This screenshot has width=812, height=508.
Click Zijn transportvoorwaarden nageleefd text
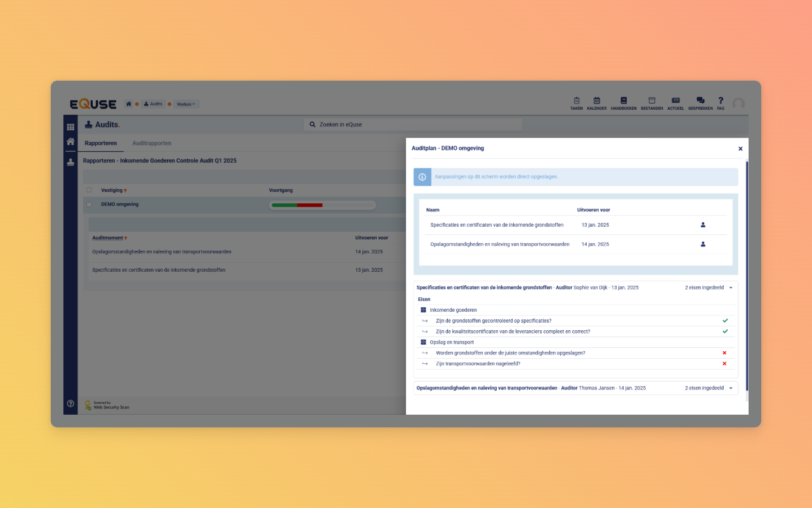[x=478, y=364]
